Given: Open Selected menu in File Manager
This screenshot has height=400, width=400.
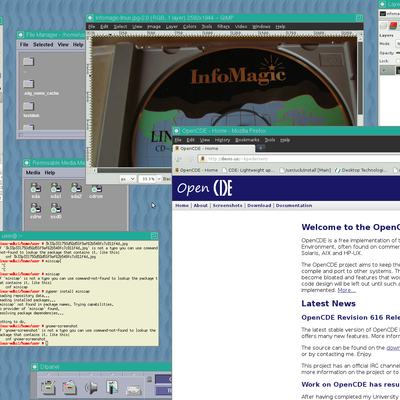Looking at the screenshot, I should pyautogui.click(x=43, y=44).
